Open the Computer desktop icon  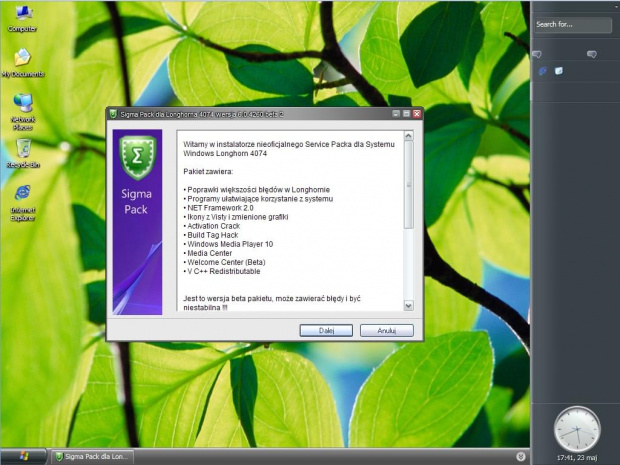click(x=23, y=19)
